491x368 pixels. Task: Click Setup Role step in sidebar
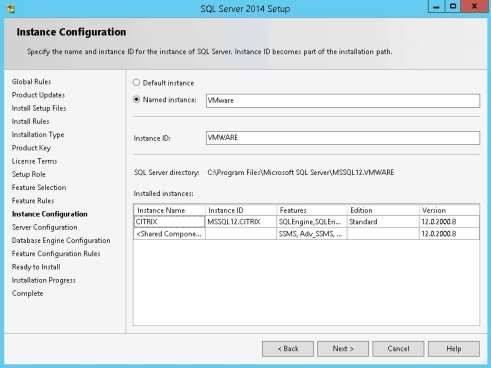click(29, 174)
